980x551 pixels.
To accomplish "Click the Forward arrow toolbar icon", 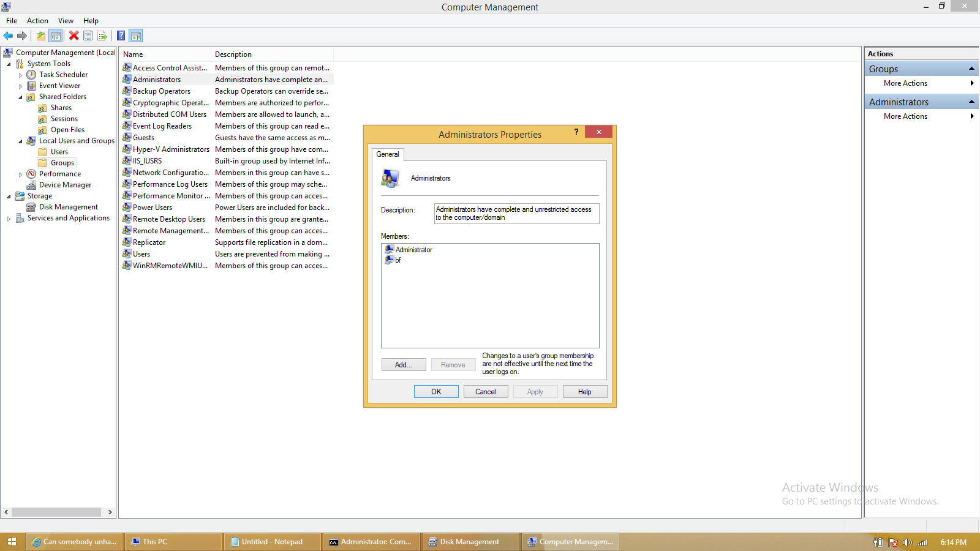I will 22,36.
